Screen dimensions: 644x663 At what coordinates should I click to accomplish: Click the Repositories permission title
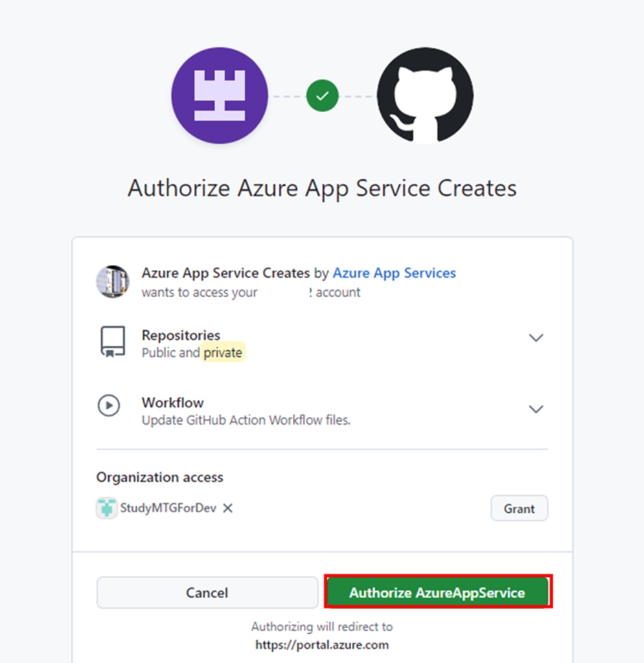[x=181, y=335]
